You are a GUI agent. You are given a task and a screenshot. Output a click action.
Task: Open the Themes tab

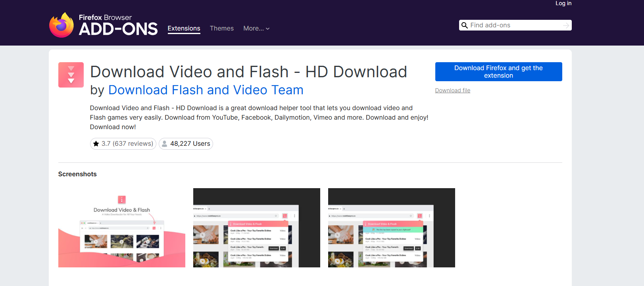point(221,29)
